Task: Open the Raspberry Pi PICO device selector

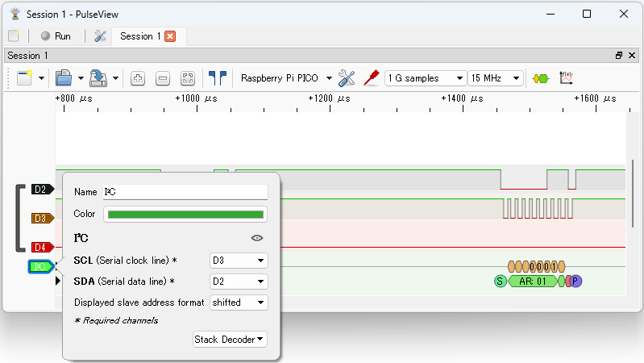Action: 286,78
